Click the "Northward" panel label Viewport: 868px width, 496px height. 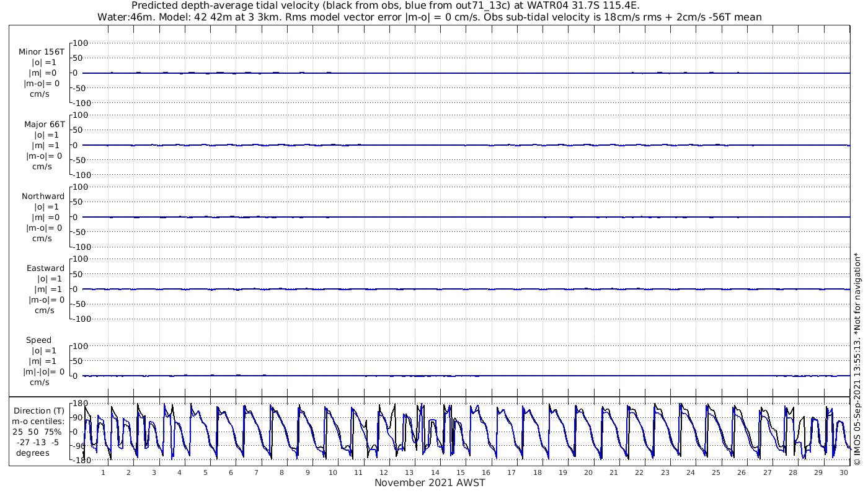coord(43,196)
